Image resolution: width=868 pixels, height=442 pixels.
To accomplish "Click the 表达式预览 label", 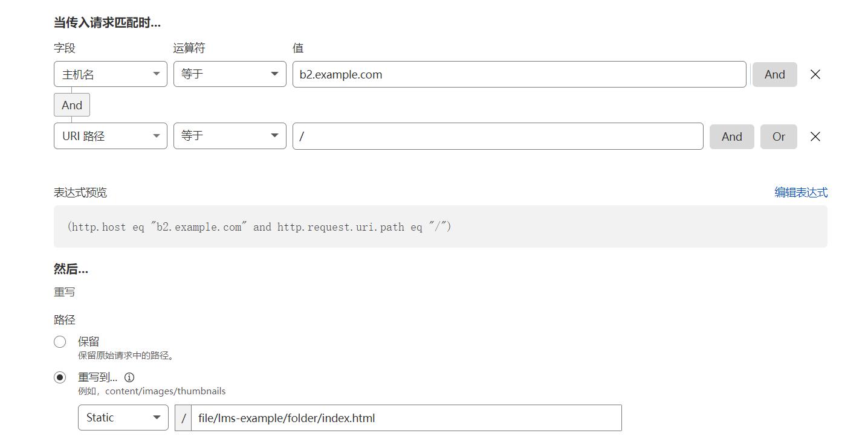I will click(x=80, y=192).
